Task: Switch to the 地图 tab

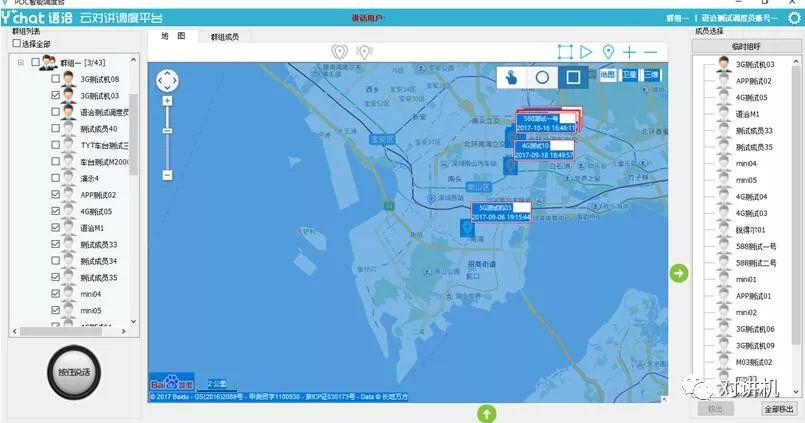Action: 173,36
